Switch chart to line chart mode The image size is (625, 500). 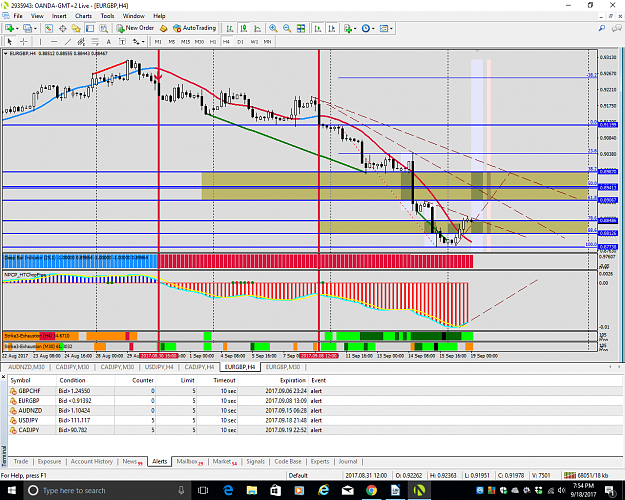tap(257, 28)
